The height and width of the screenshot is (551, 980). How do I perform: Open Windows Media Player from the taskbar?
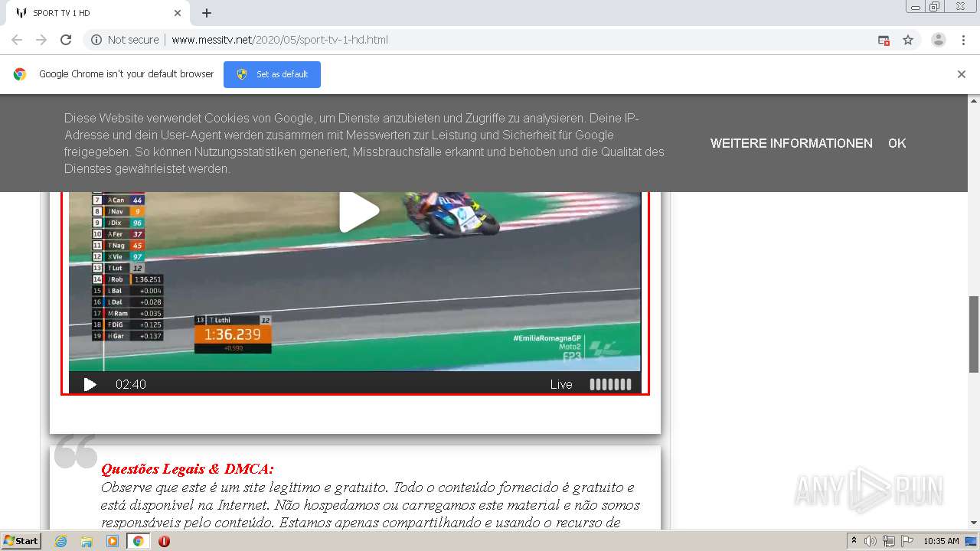coord(113,541)
